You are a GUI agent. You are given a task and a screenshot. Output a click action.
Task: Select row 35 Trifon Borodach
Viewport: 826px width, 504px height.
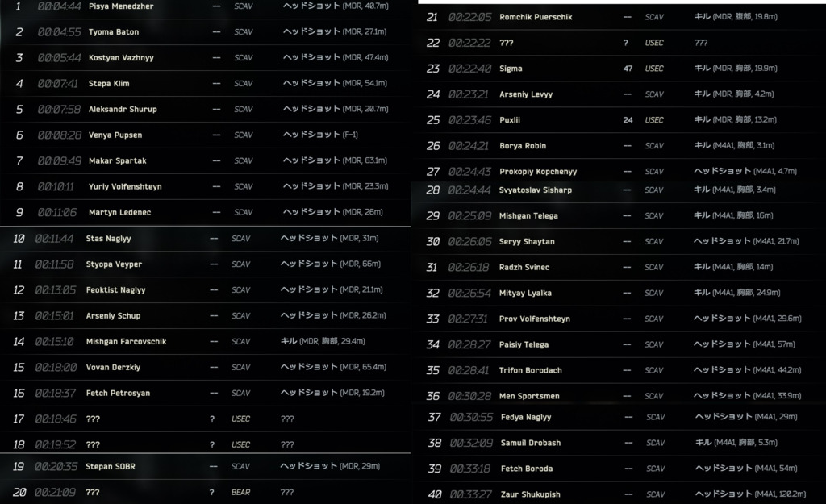point(617,371)
